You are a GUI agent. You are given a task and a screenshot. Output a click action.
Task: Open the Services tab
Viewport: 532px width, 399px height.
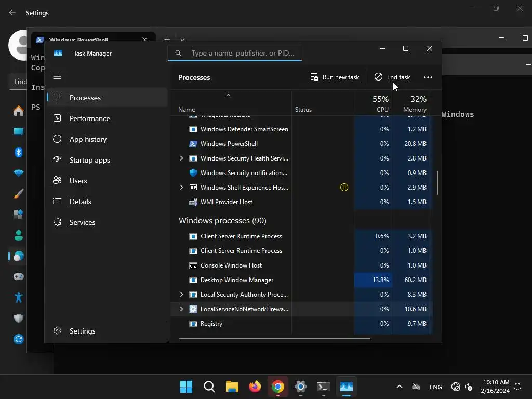107,222
